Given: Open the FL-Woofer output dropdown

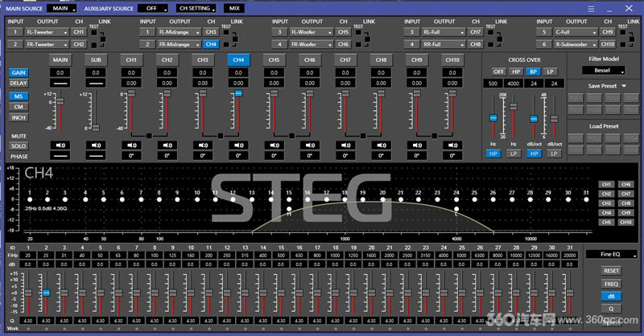Looking at the screenshot, I should [x=312, y=32].
